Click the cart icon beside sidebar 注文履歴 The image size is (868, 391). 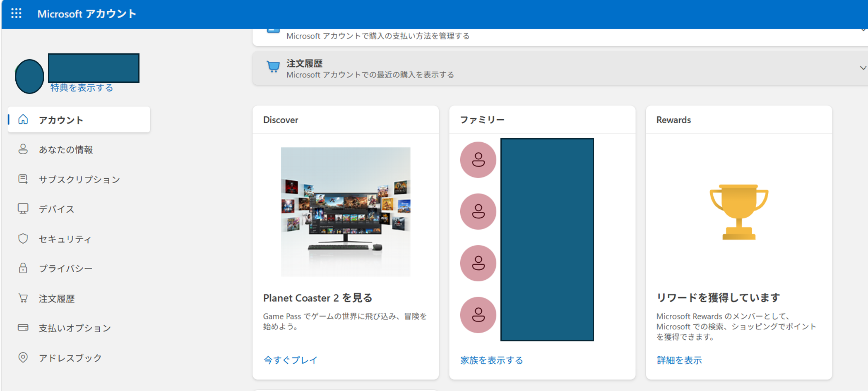[23, 298]
